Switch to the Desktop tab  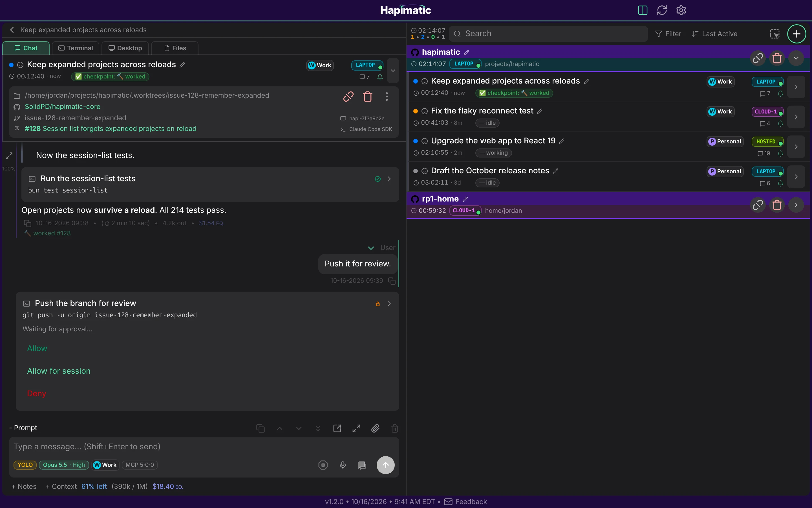125,48
